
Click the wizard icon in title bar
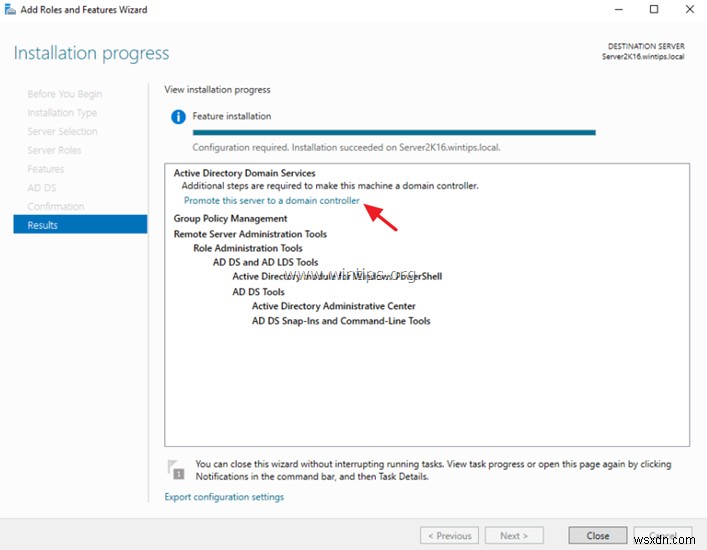tap(10, 9)
